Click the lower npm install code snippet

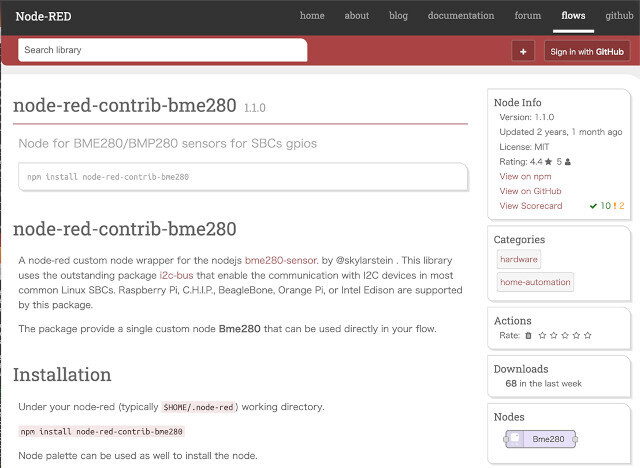pyautogui.click(x=101, y=431)
